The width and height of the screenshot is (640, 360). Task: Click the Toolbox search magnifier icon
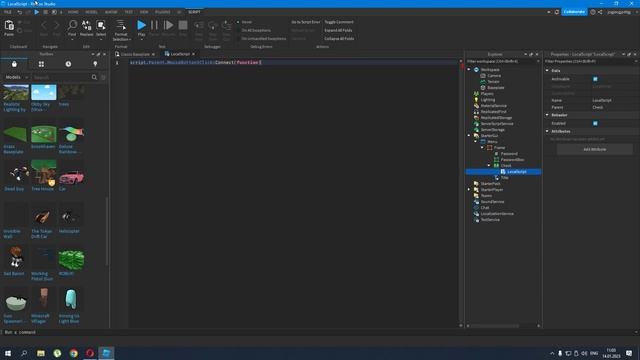pos(94,77)
